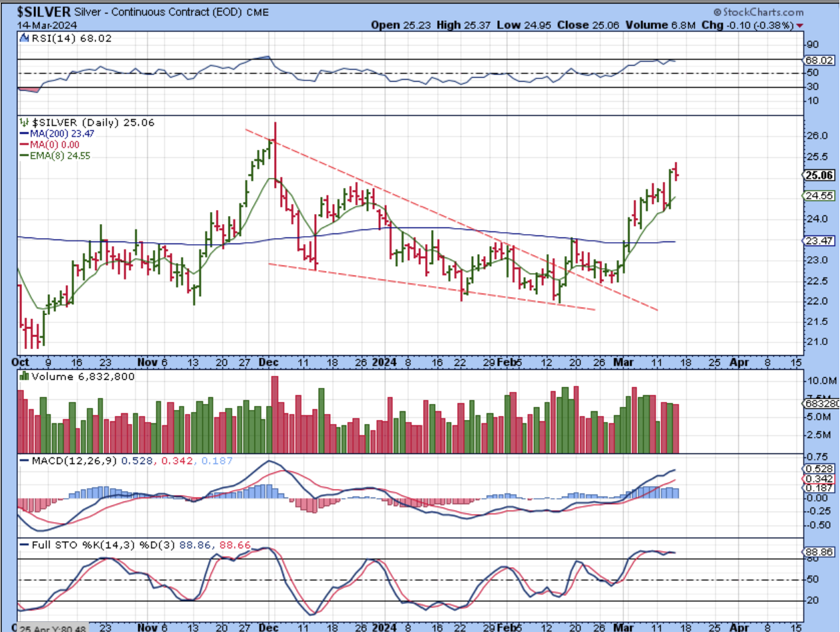Click the upper dashed red trendline on price chart
This screenshot has width=840, height=632.
[452, 220]
